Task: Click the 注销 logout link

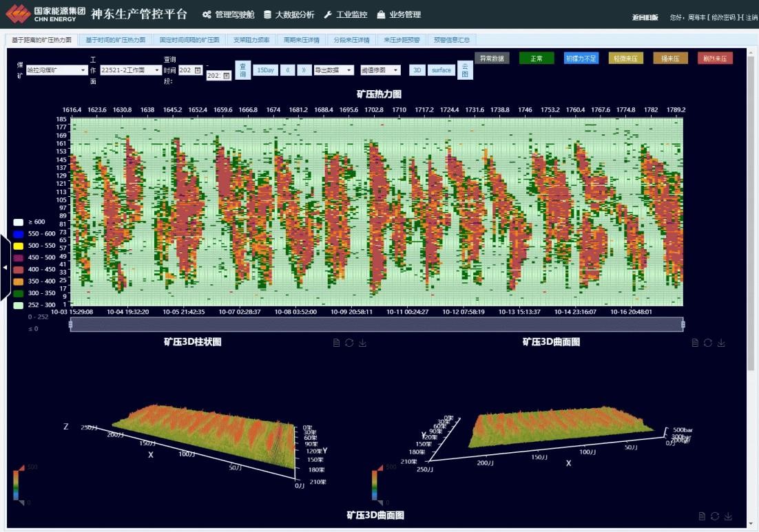Action: point(751,17)
